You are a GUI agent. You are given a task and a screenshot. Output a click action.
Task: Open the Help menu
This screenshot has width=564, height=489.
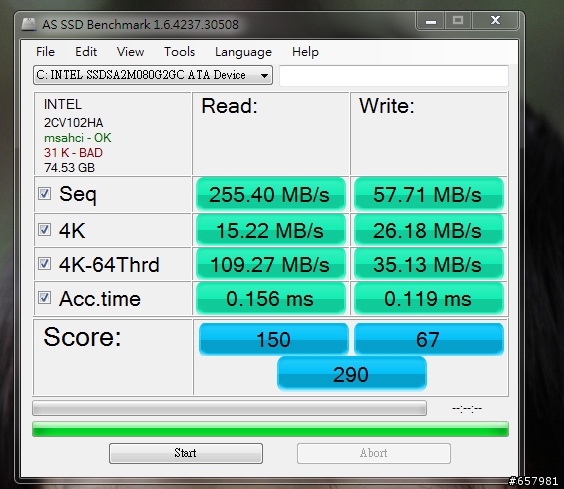pos(305,52)
